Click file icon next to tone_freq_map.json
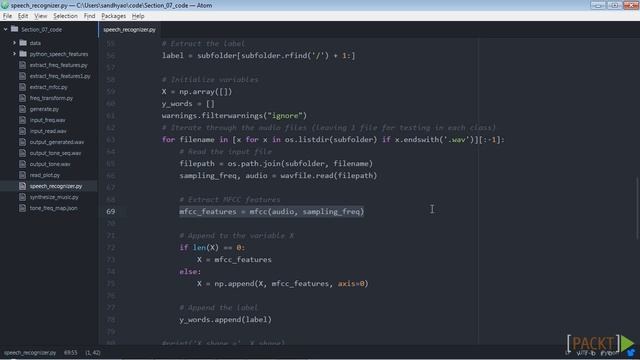 pyautogui.click(x=22, y=208)
